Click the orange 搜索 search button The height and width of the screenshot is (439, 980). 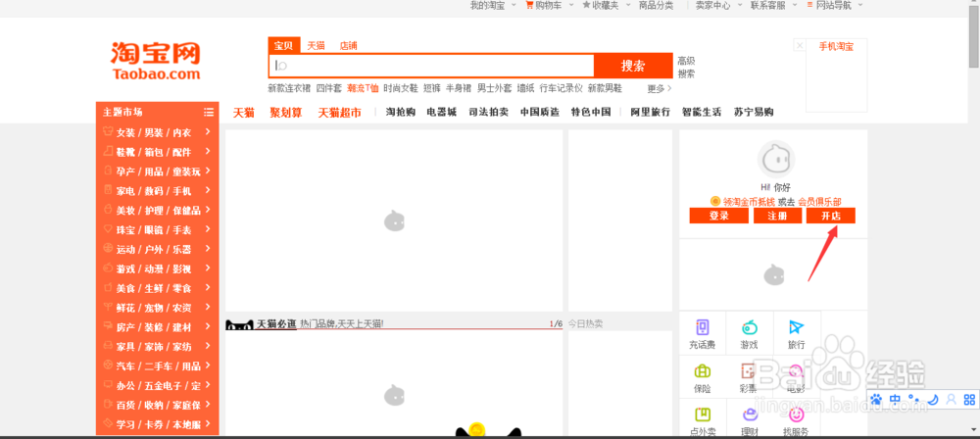click(x=633, y=66)
